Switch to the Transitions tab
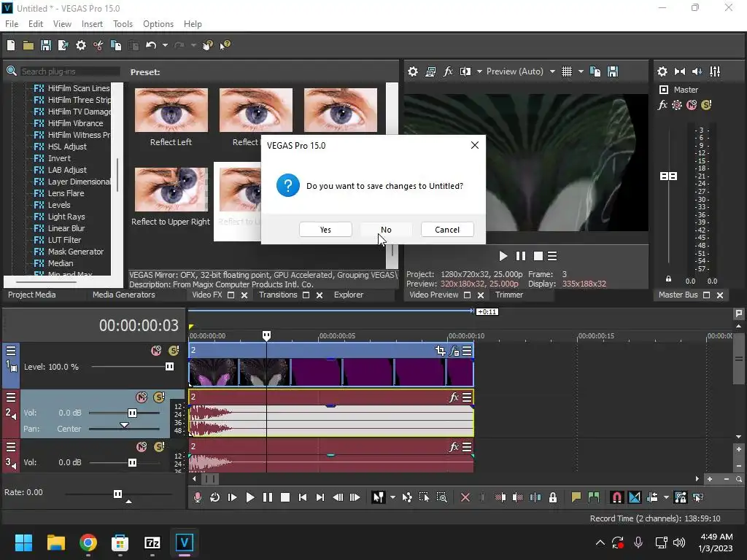 click(278, 295)
